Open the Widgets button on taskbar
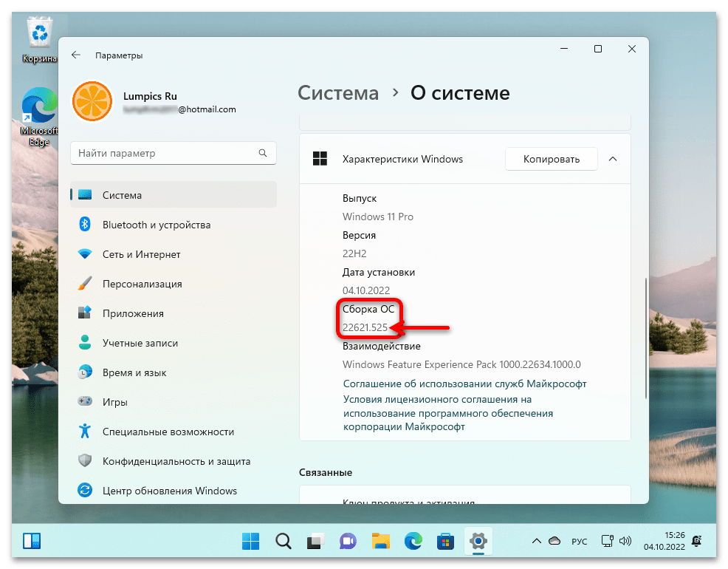 point(32,541)
